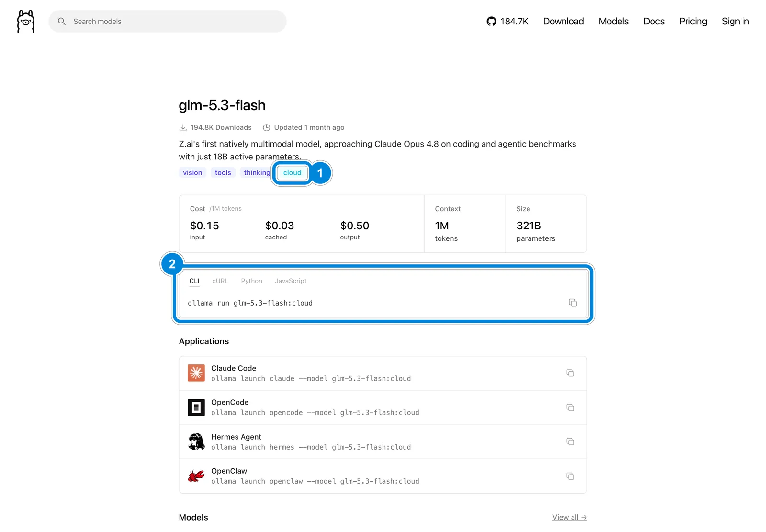Click the Ollama llama logo
This screenshot has width=766, height=532.
click(26, 22)
